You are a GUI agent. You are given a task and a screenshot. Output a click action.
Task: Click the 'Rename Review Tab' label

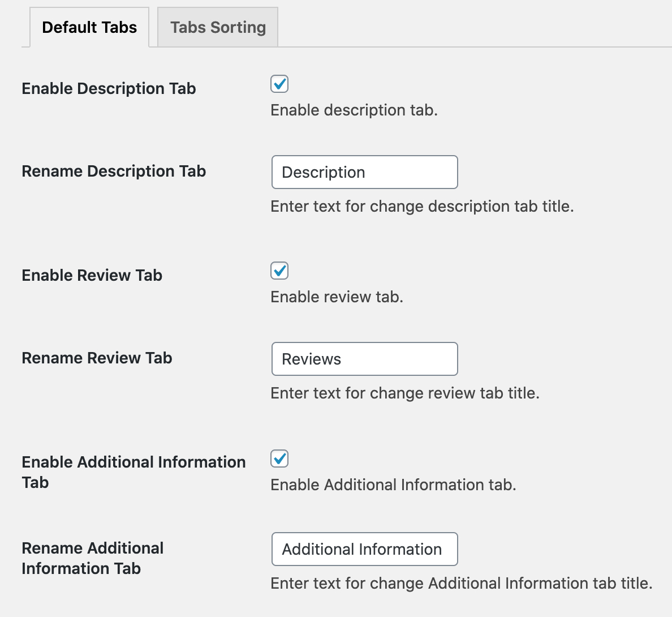coord(97,358)
